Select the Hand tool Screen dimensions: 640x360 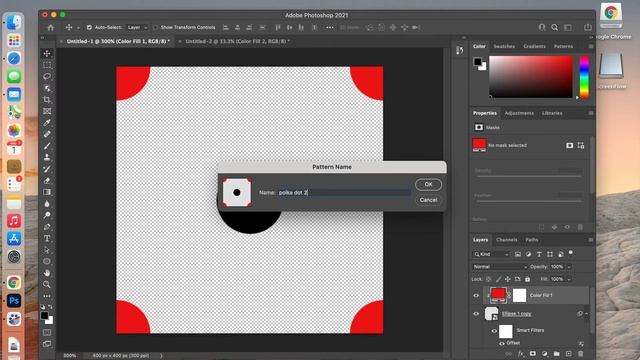(47, 273)
